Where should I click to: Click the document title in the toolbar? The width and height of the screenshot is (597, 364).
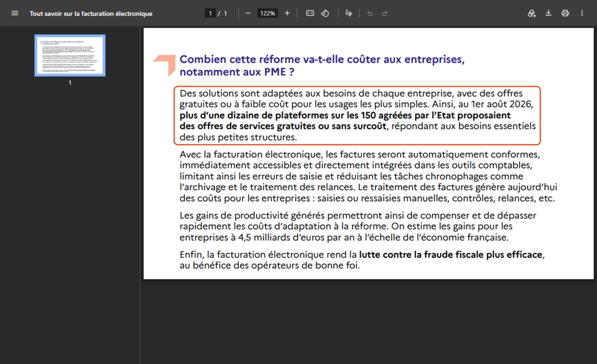(91, 14)
